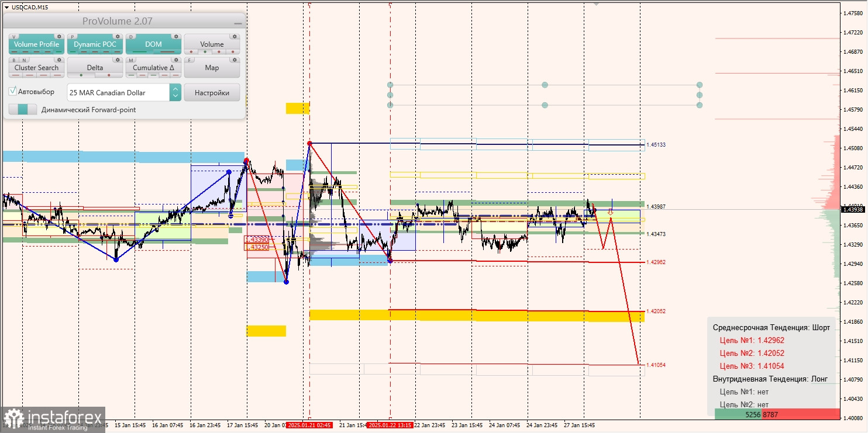Viewport: 868px width, 433px height.
Task: Switch the Динамический Forward-point toggle
Action: tap(23, 109)
